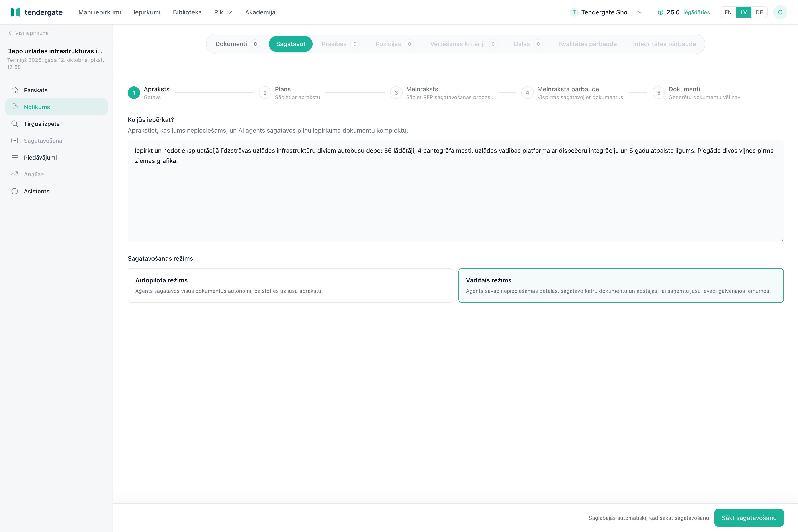Click the text area resize handle
Viewport: 798px width, 532px height.
pos(781,240)
